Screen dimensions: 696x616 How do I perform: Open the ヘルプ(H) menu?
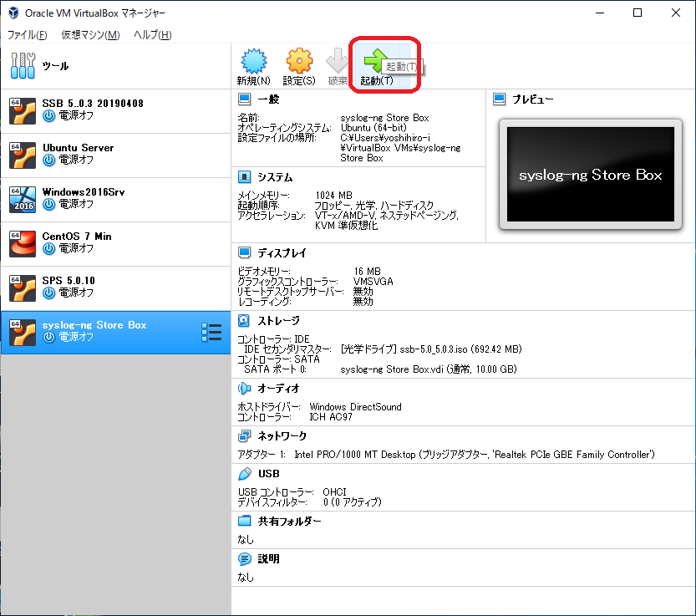coord(153,34)
